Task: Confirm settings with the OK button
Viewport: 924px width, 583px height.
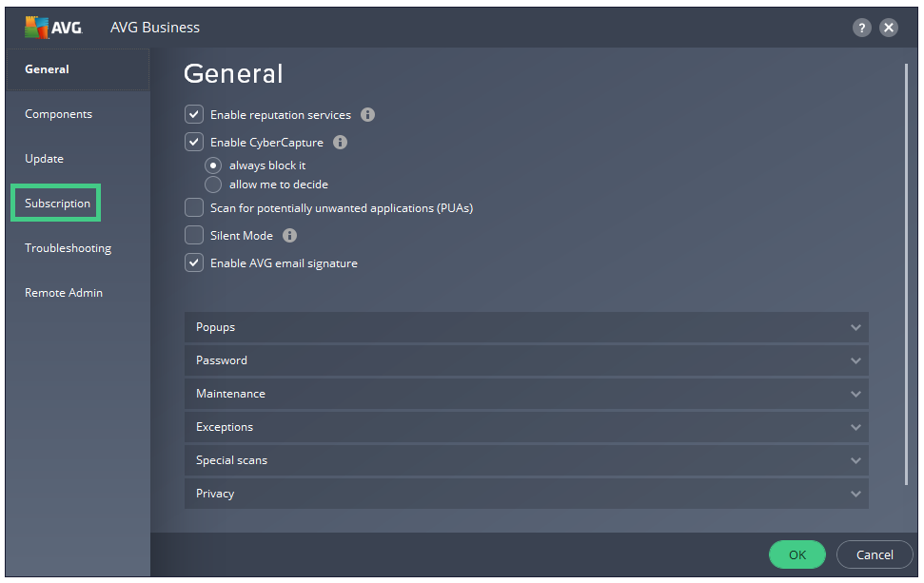Action: point(797,554)
